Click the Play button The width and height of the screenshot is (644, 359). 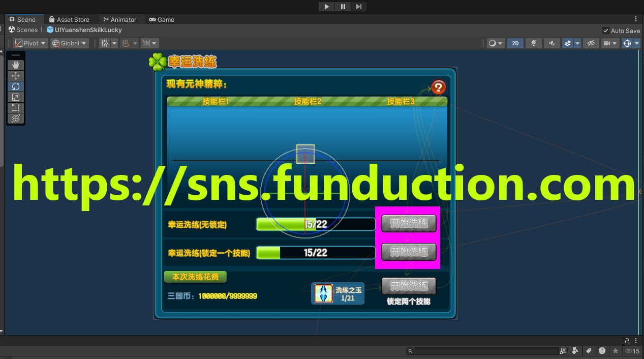[326, 7]
